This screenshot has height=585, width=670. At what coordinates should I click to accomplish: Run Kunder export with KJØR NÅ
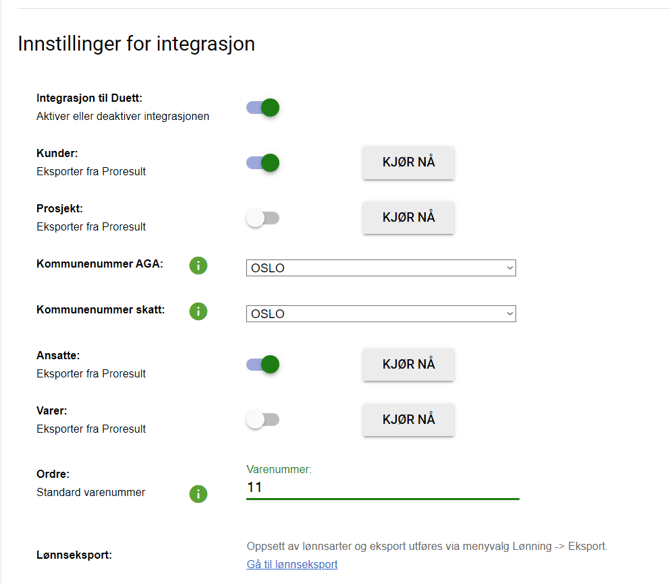tap(408, 162)
